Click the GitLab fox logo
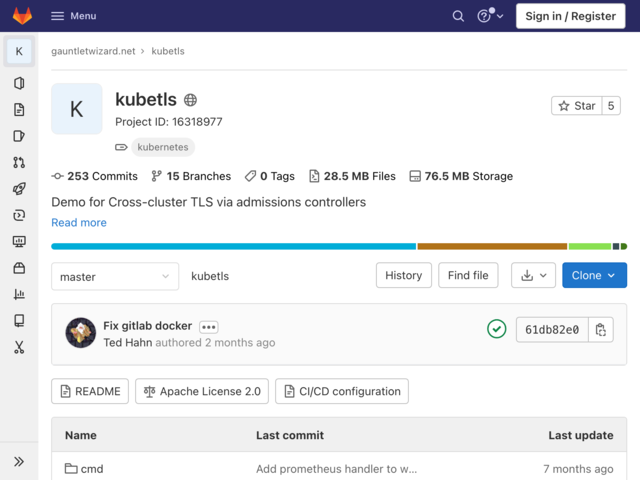 [x=22, y=16]
